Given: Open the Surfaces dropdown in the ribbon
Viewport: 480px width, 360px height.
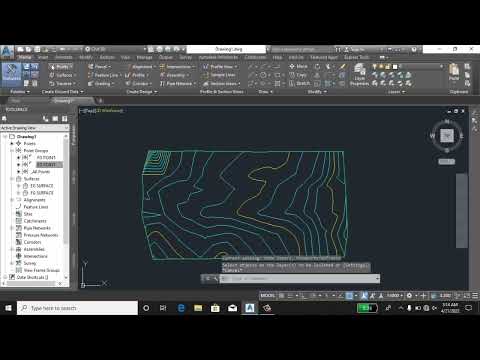Looking at the screenshot, I should (63, 75).
